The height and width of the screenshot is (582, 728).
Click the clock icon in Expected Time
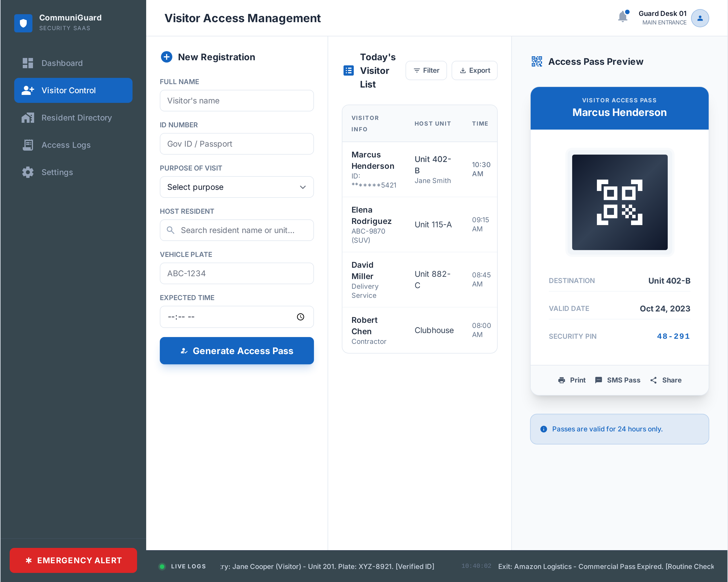click(300, 317)
